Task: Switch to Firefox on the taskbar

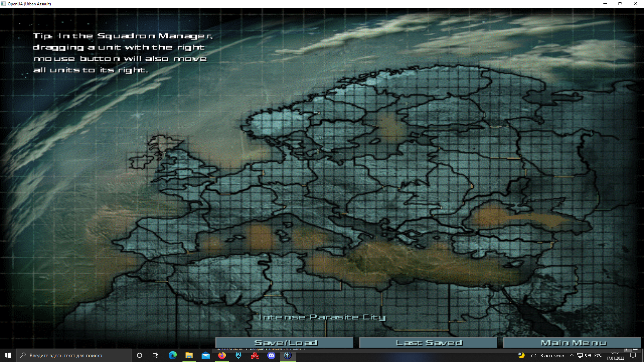Action: (x=222, y=355)
